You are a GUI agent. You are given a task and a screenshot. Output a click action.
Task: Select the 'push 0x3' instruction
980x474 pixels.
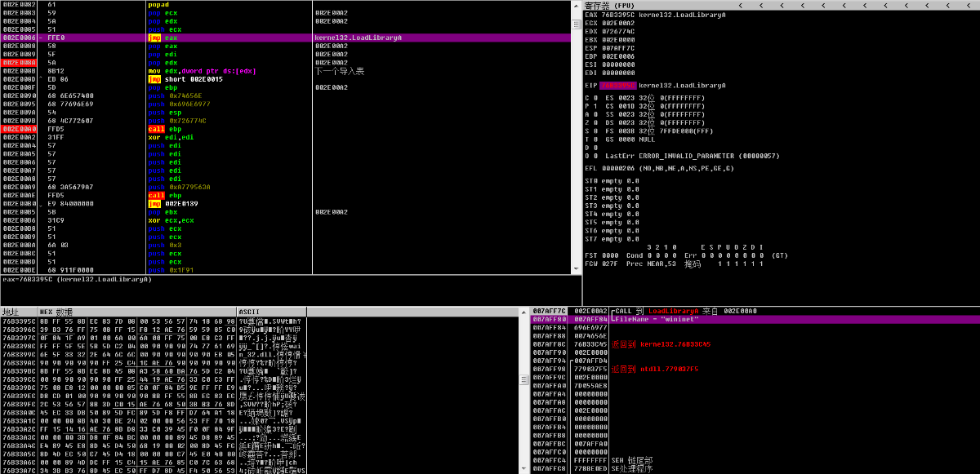167,245
